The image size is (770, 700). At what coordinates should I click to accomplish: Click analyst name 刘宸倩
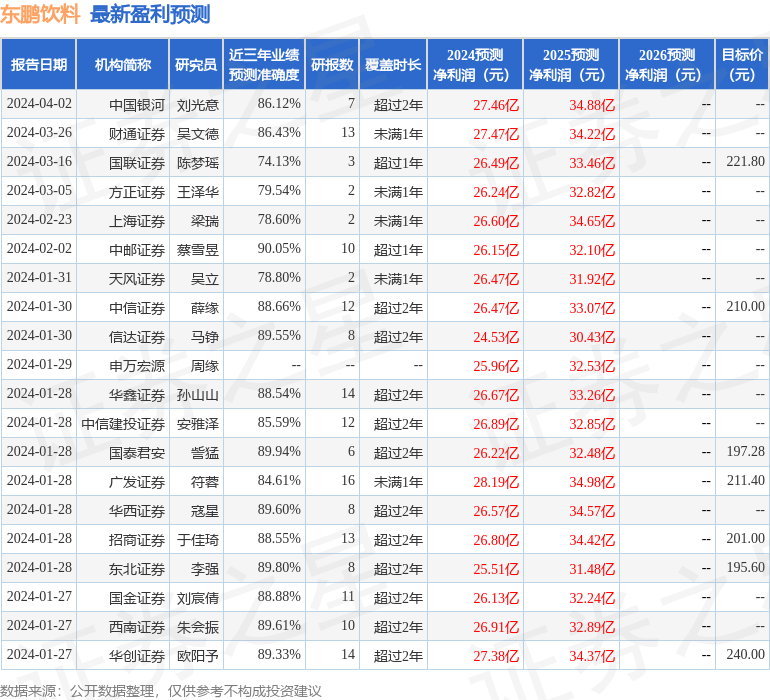(x=198, y=597)
